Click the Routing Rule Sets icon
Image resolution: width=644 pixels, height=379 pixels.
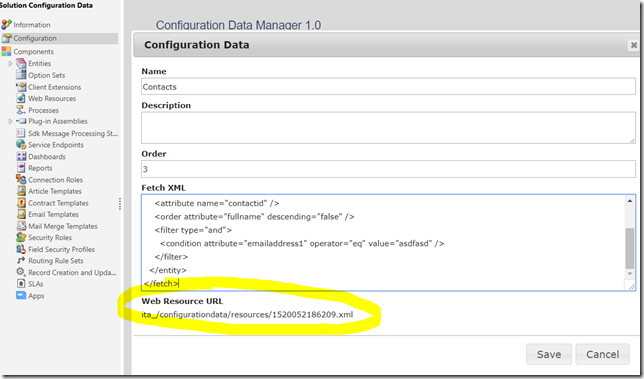21,261
